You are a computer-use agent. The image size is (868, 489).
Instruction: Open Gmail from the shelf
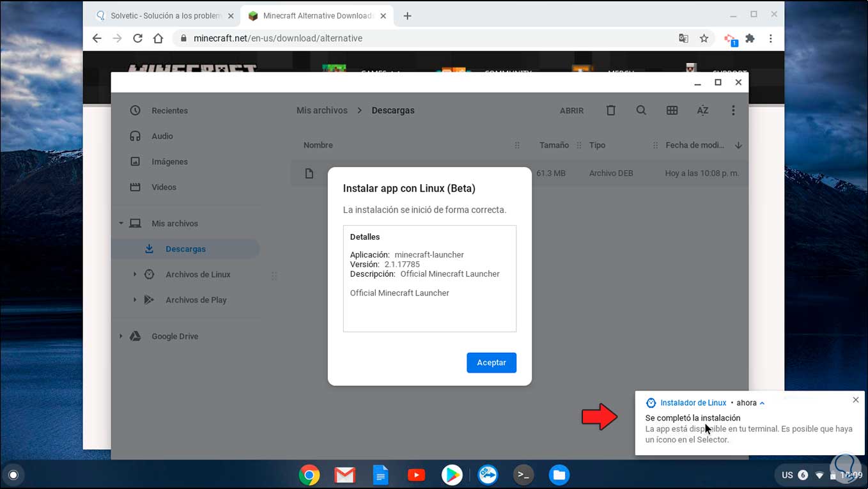coord(345,475)
